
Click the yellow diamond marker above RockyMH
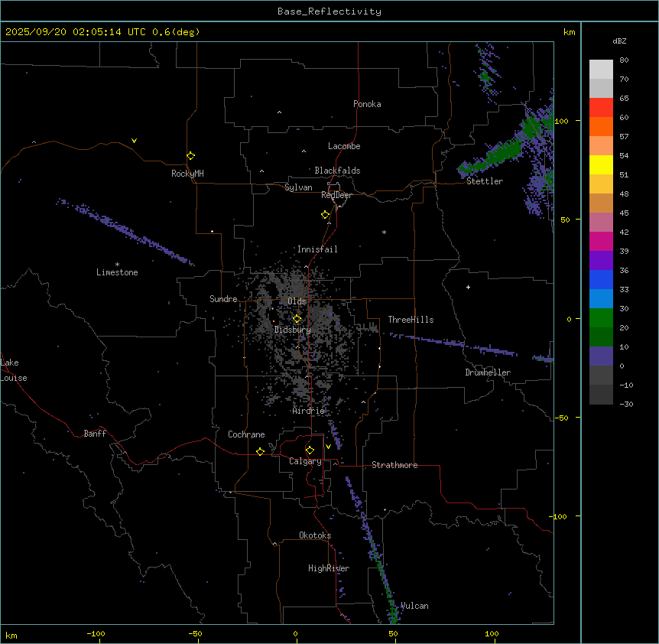coord(190,155)
